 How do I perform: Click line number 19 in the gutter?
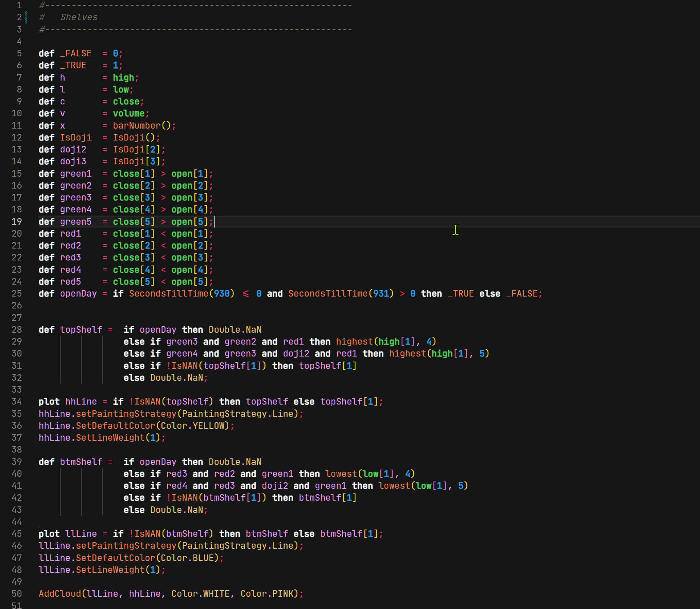click(17, 221)
